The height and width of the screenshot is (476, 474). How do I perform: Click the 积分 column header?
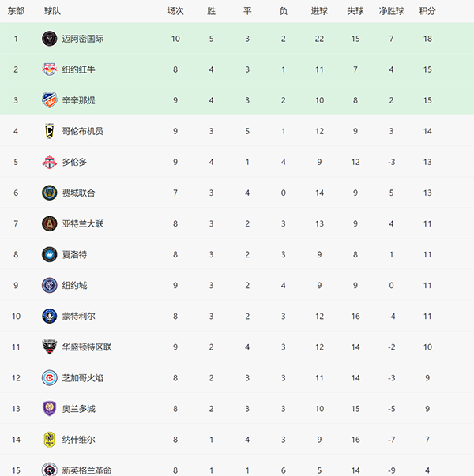[427, 11]
